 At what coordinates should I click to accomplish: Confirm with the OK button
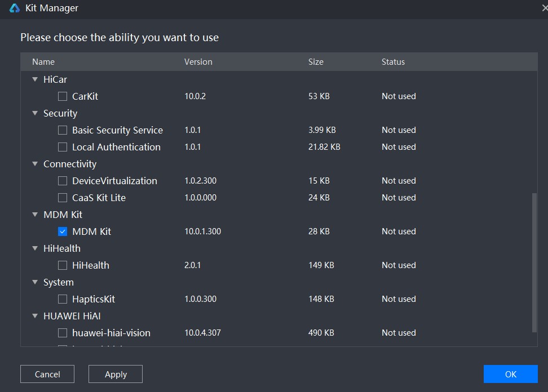[511, 374]
